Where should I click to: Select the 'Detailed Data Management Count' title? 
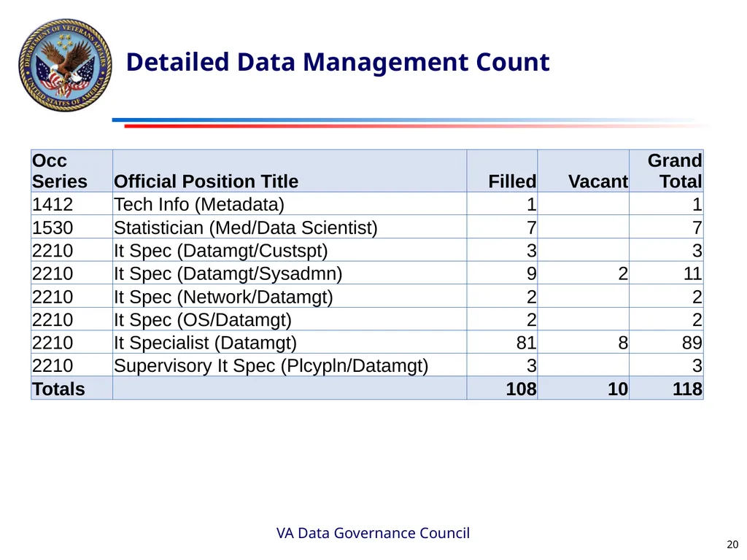click(x=337, y=63)
